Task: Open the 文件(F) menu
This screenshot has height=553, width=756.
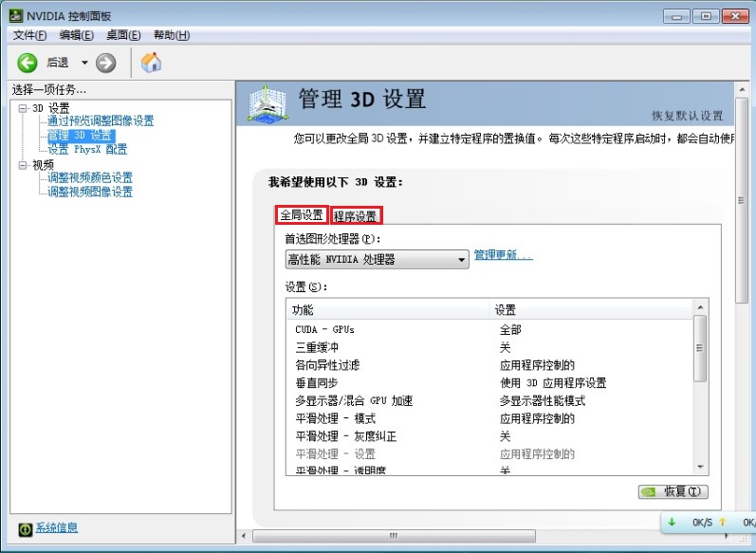Action: pos(29,35)
